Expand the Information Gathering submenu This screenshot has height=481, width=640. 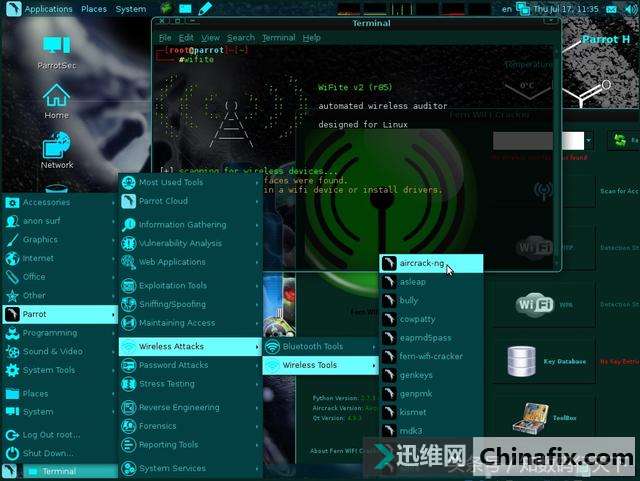click(x=182, y=225)
